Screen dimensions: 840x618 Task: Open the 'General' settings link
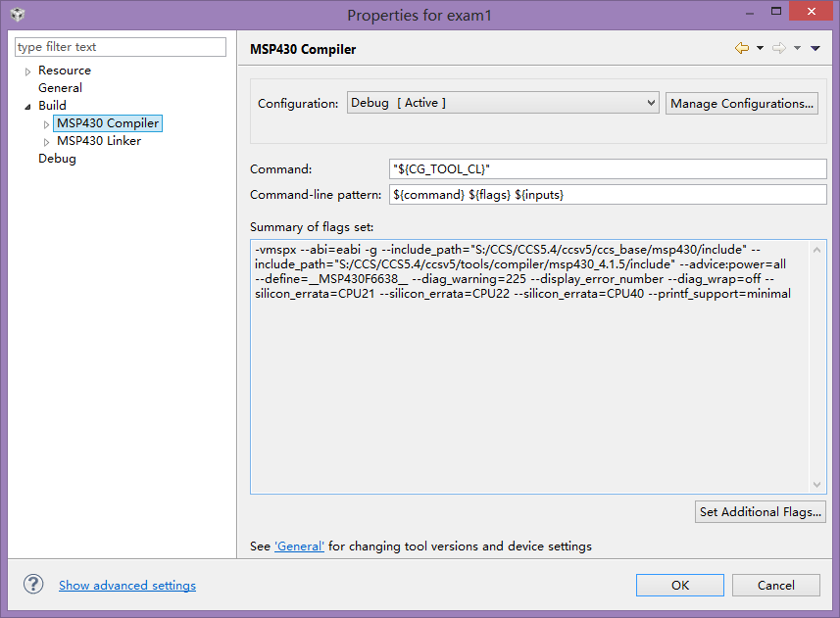[299, 547]
